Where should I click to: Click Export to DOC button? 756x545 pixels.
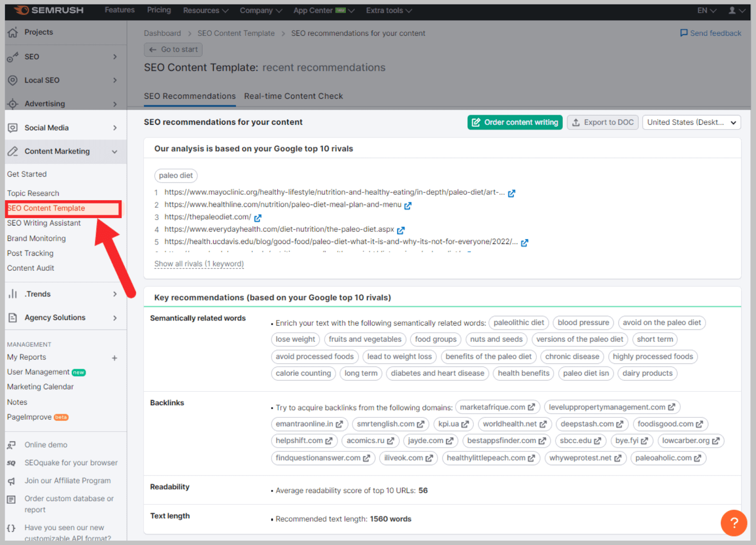[x=603, y=122]
